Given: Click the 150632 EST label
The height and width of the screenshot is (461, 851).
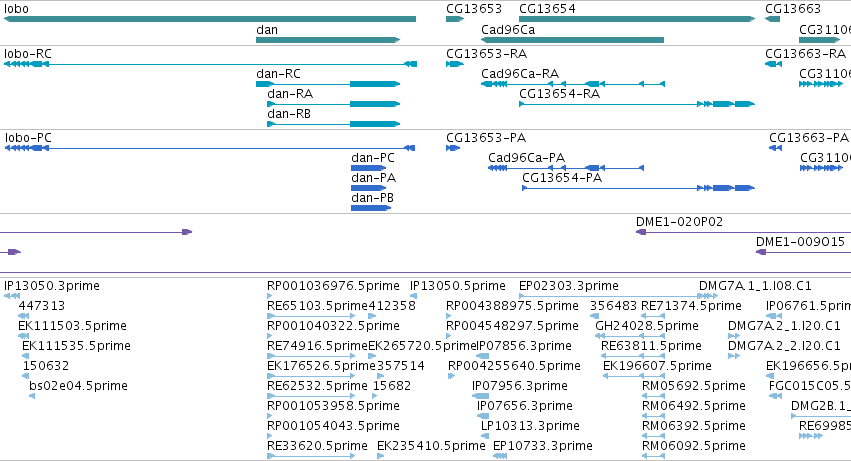Looking at the screenshot, I should click(46, 366).
